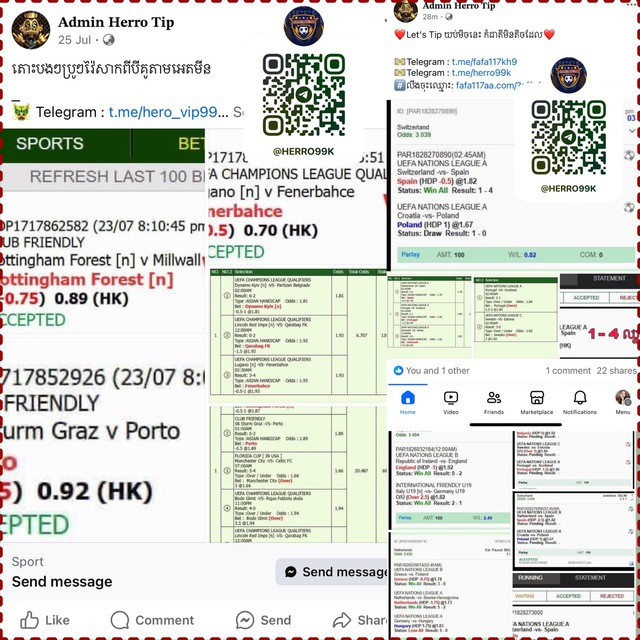This screenshot has height=640, width=640.
Task: Switch to the SPORTS tab
Action: pyautogui.click(x=50, y=144)
